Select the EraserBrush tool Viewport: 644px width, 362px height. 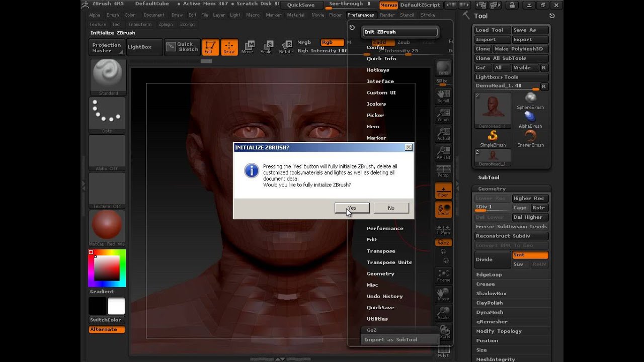tap(530, 138)
